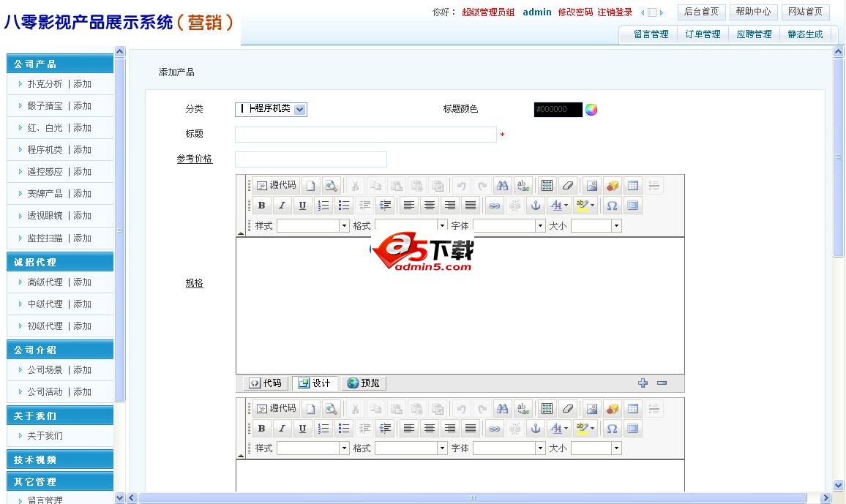
Task: Click Preview magnifier icon in 规格 editor
Action: [x=332, y=186]
